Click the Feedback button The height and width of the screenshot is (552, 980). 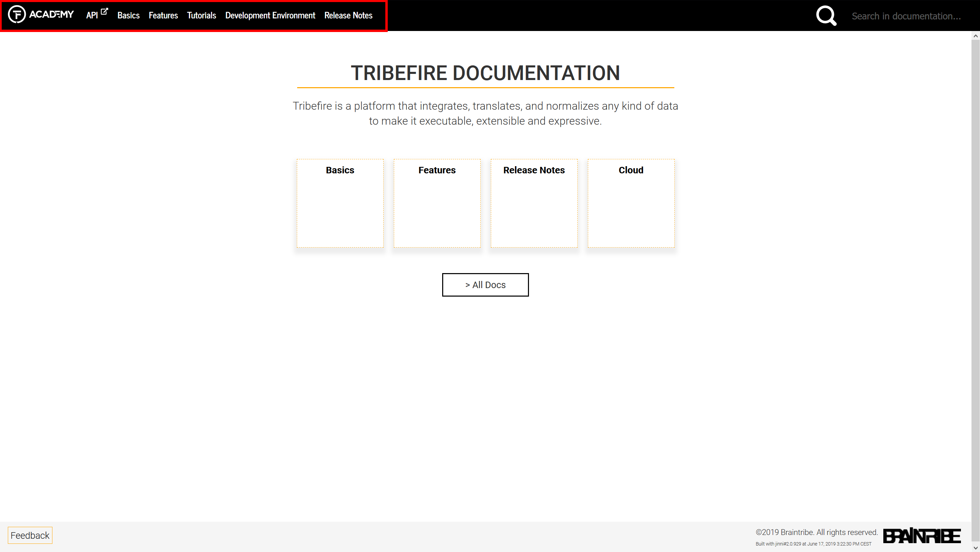pyautogui.click(x=30, y=535)
